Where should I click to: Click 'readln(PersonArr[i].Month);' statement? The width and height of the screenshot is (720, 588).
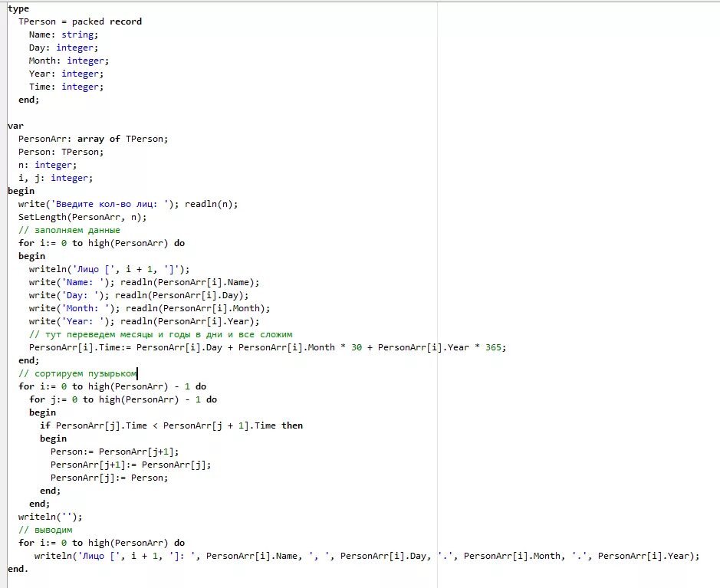[198, 308]
